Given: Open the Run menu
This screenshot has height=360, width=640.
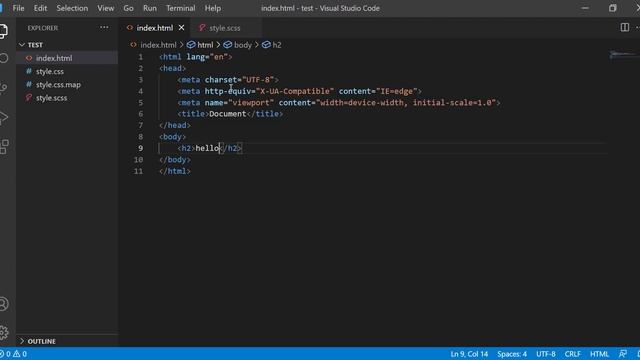Looking at the screenshot, I should click(150, 8).
